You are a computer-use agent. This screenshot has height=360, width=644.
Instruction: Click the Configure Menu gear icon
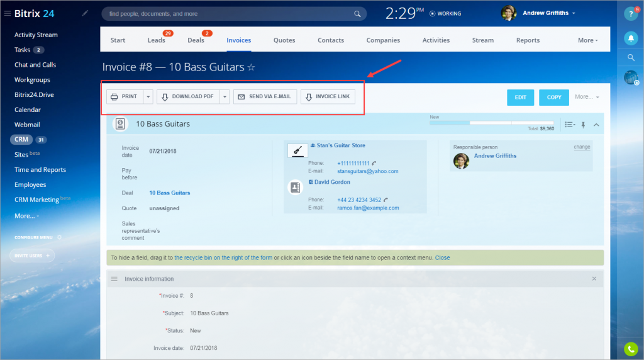(x=59, y=237)
